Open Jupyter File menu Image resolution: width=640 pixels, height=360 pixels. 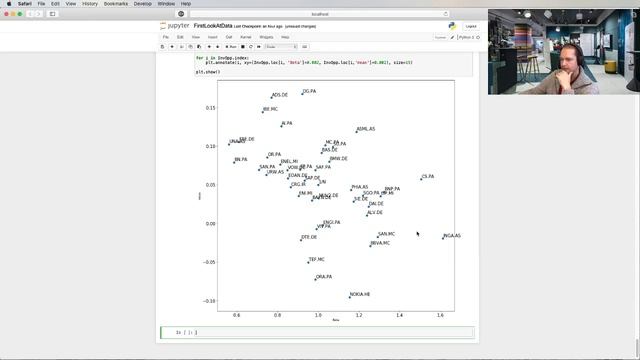pos(166,37)
